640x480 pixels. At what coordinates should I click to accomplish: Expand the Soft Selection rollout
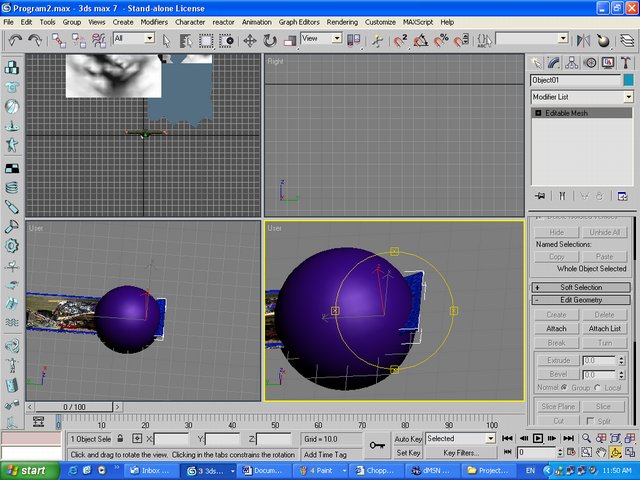click(x=581, y=287)
